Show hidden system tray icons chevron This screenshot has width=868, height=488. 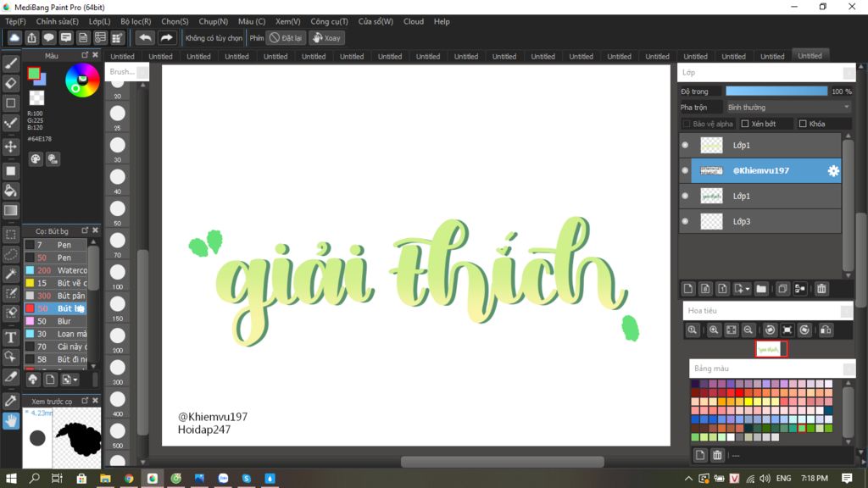pyautogui.click(x=688, y=479)
